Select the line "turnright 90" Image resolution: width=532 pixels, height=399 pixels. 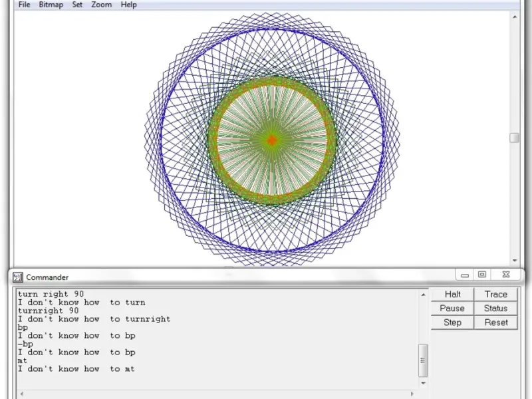click(48, 311)
